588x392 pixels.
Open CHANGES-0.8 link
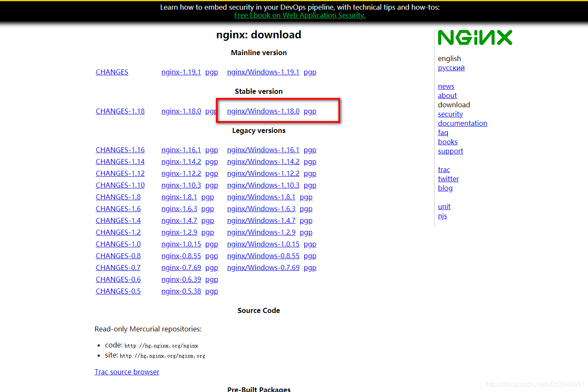point(118,256)
